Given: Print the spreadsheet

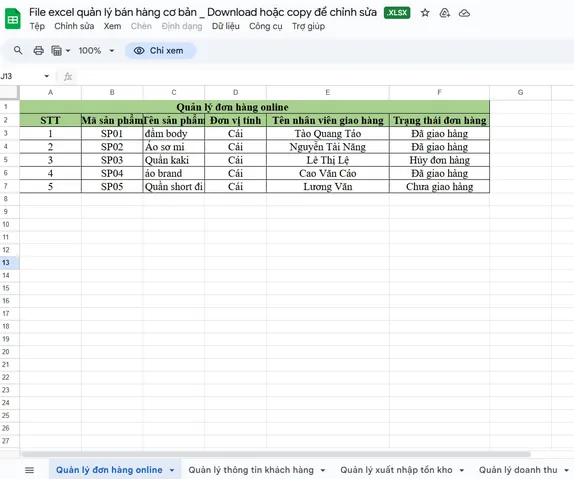Looking at the screenshot, I should [x=38, y=51].
